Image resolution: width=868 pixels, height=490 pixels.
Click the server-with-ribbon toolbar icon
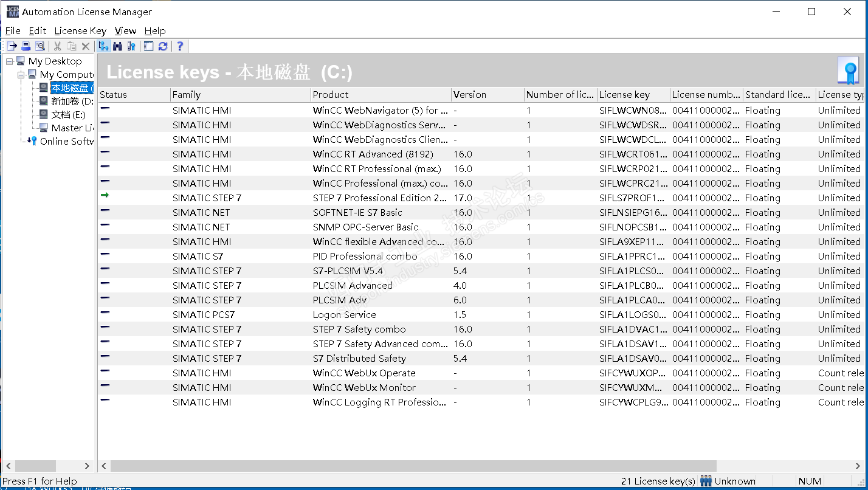tap(131, 46)
